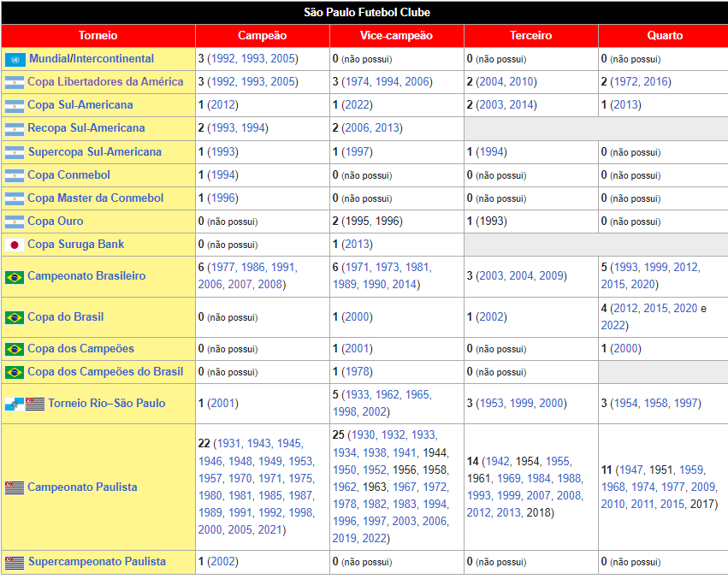The height and width of the screenshot is (579, 728).
Task: Click the Brazil flag next to Copa dos Campeões
Action: (14, 349)
